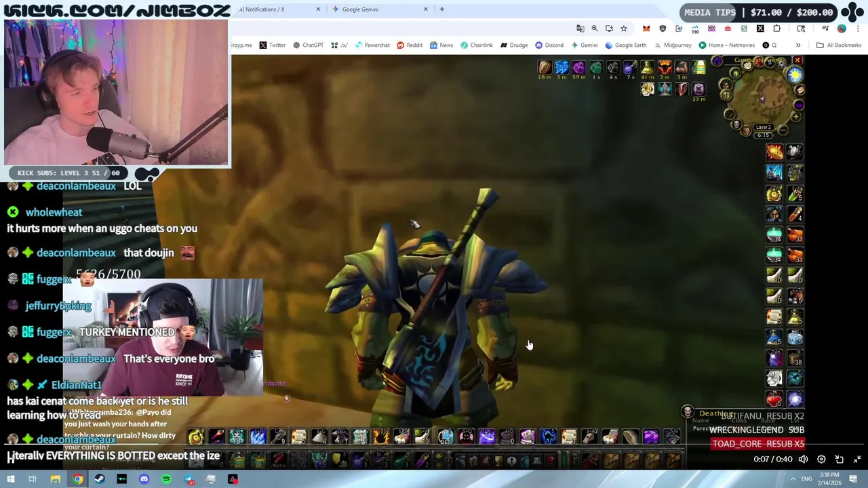The image size is (868, 488).
Task: Open the green S extension icon
Action: (744, 28)
